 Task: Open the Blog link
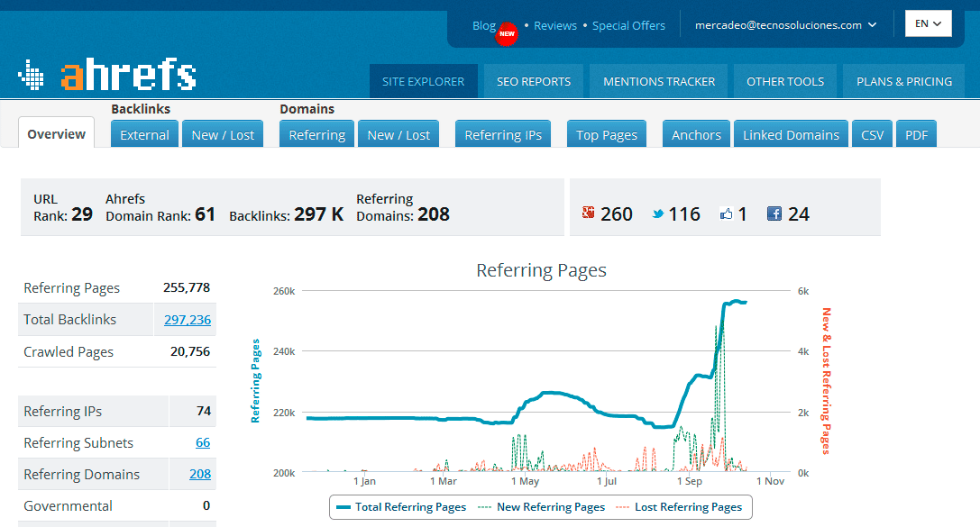484,25
